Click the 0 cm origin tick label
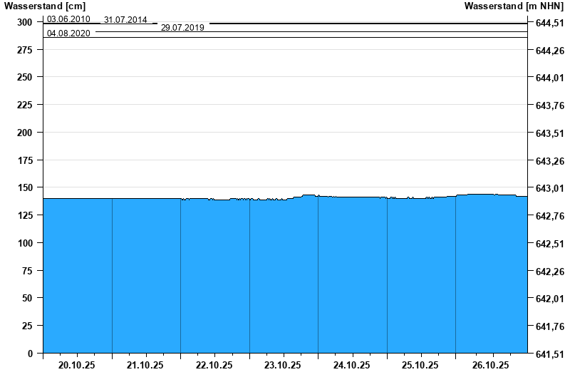This screenshot has height=392, width=570. (30, 354)
